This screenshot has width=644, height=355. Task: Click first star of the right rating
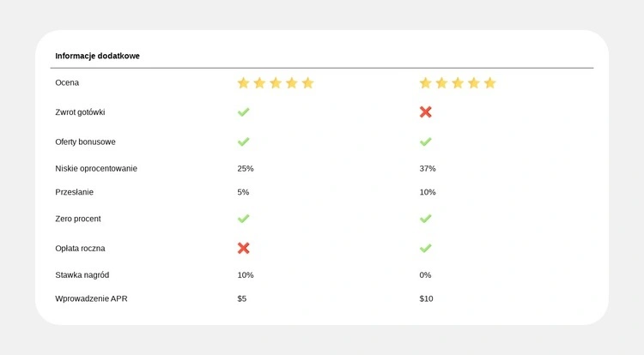(x=425, y=83)
